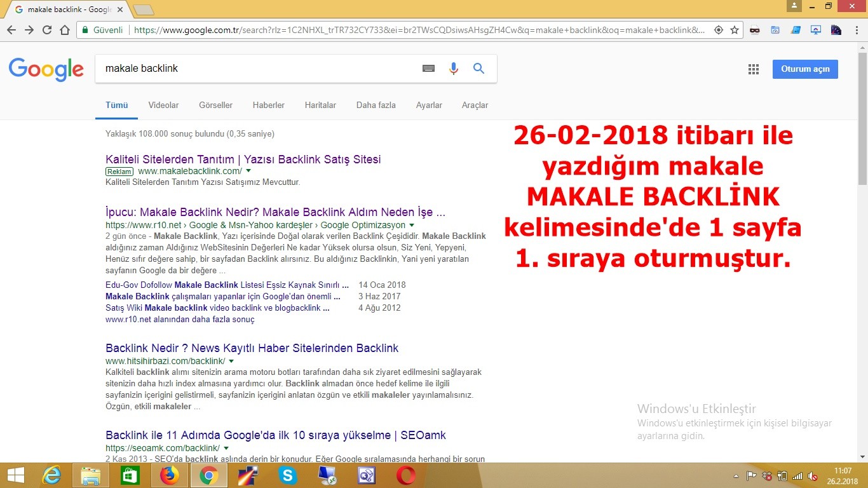Screen dimensions: 868x488
Task: Show hidden system tray icons
Action: (736, 475)
